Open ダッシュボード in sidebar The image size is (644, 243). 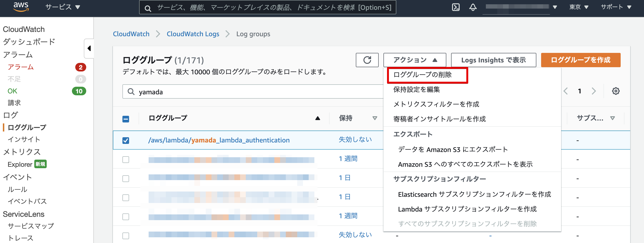pyautogui.click(x=29, y=41)
